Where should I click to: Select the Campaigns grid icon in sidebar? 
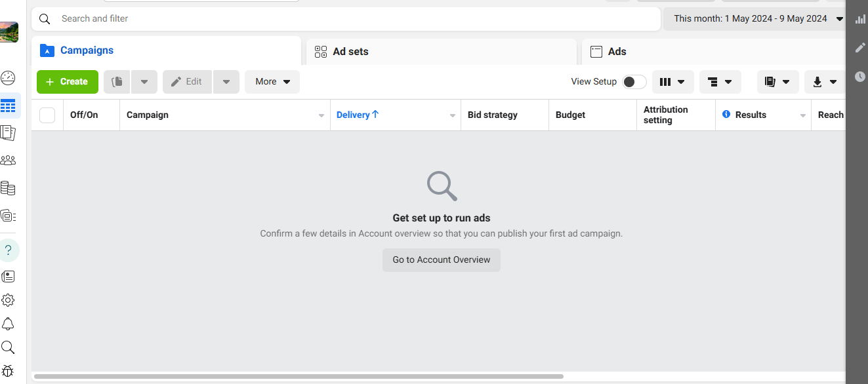coord(9,106)
